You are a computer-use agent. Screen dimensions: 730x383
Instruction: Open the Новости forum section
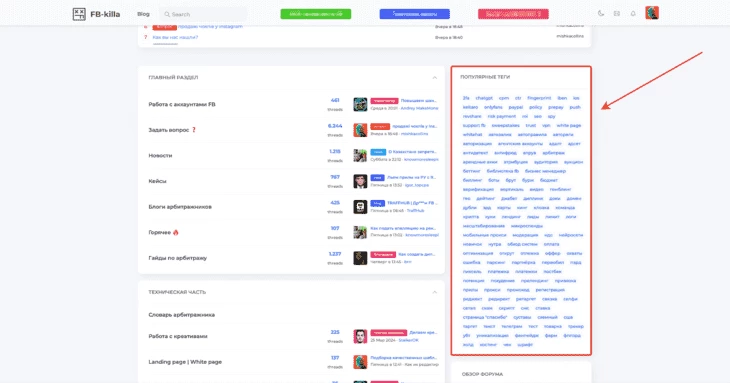(160, 155)
